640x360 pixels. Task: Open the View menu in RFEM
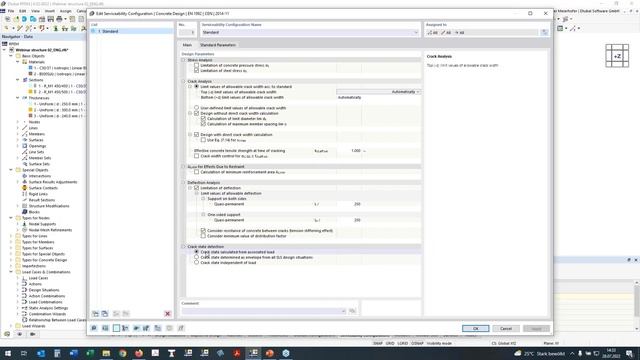pyautogui.click(x=36, y=11)
